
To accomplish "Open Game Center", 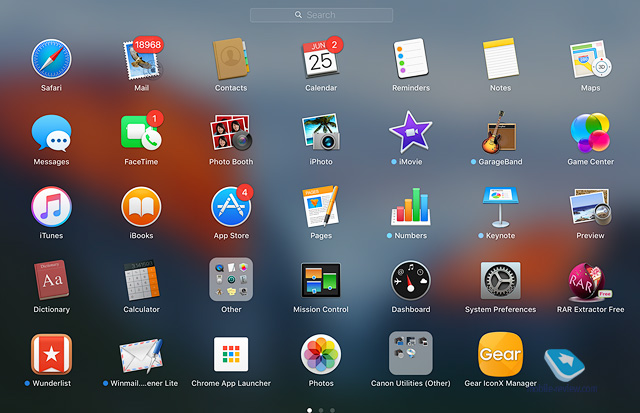I will coord(591,133).
